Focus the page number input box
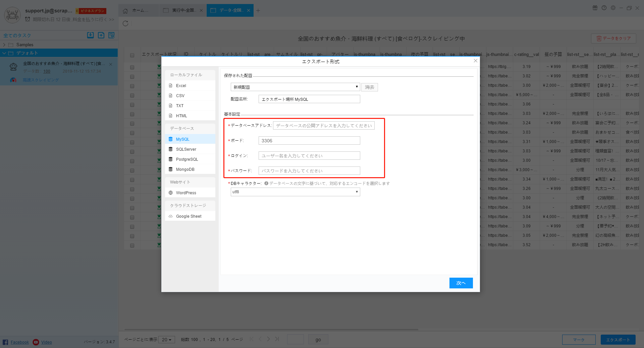This screenshot has height=348, width=644. coord(296,340)
